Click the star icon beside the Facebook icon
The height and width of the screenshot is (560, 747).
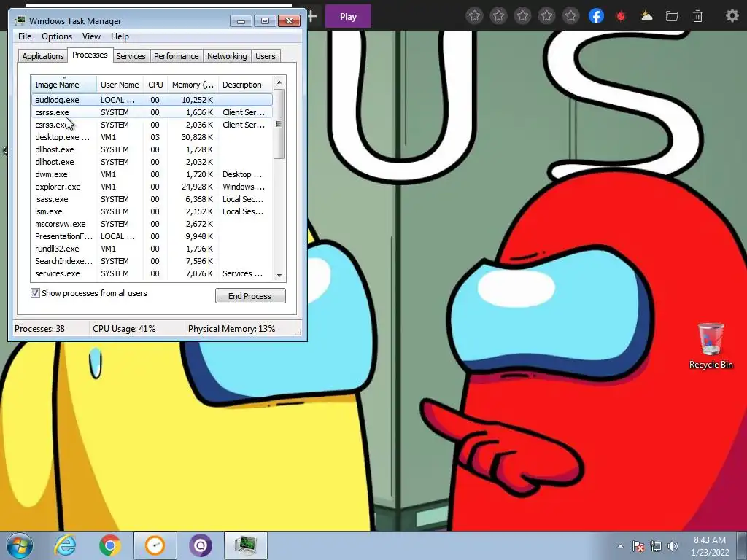570,16
